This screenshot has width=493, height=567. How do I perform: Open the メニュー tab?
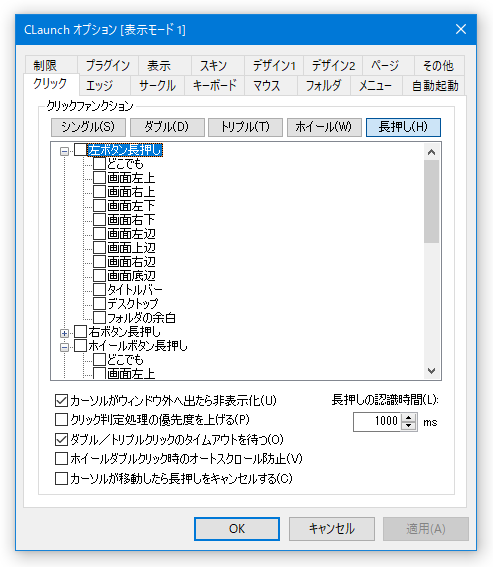click(376, 86)
